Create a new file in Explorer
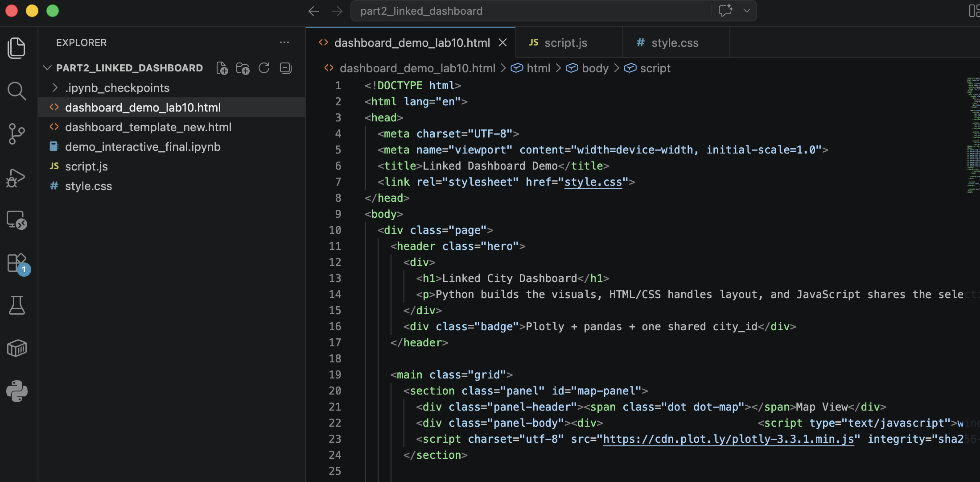Viewport: 980px width, 482px height. point(222,68)
